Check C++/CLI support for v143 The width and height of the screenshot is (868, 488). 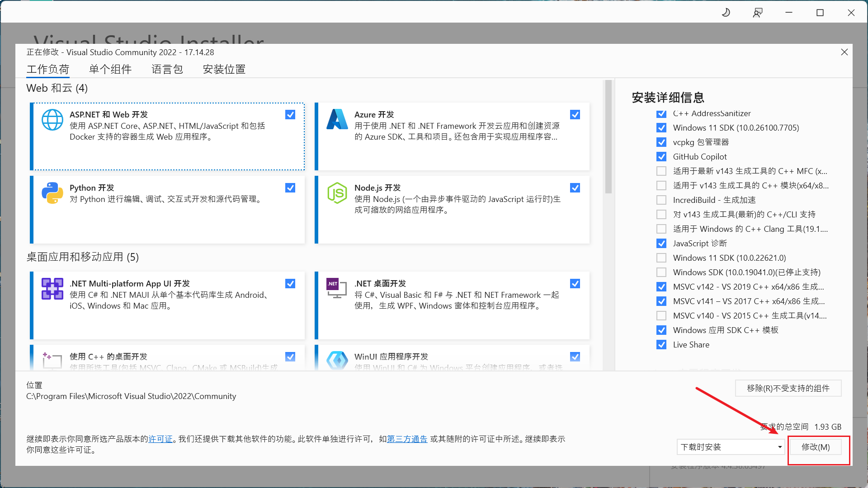[661, 215]
